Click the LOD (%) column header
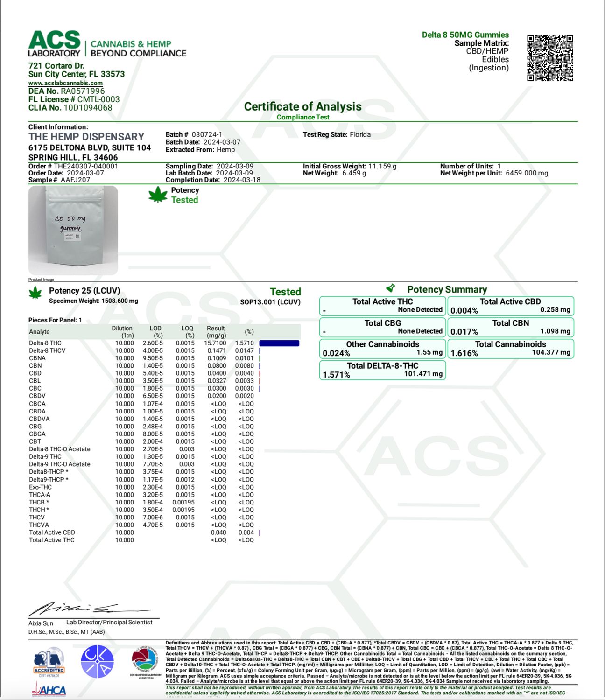Screen dimensions: 605x700 point(156,332)
